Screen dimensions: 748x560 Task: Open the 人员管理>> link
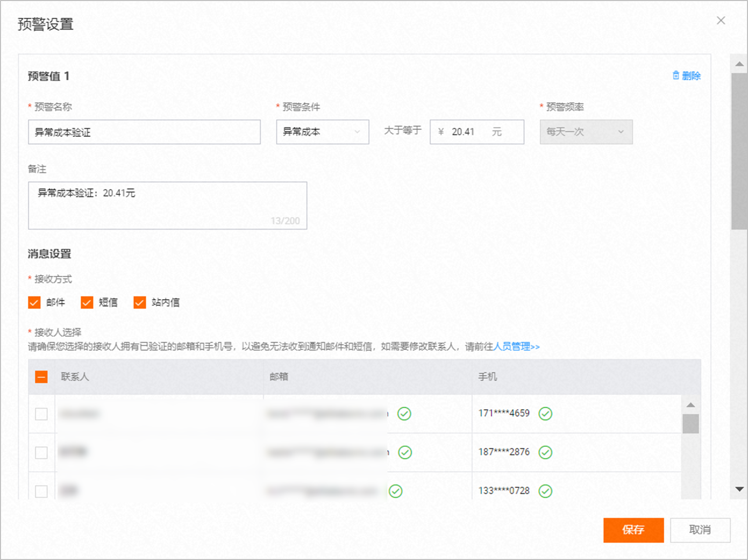pos(516,347)
